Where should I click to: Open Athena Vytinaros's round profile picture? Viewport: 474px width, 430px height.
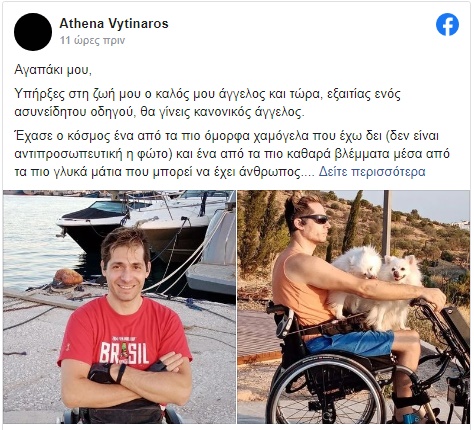pos(33,32)
